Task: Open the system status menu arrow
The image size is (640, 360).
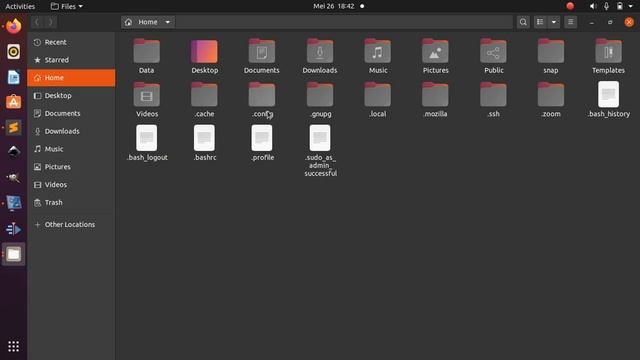Action: (631, 6)
